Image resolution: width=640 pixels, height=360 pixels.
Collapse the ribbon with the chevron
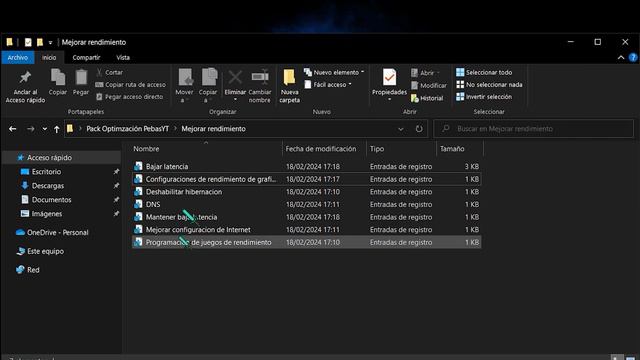pyautogui.click(x=621, y=58)
